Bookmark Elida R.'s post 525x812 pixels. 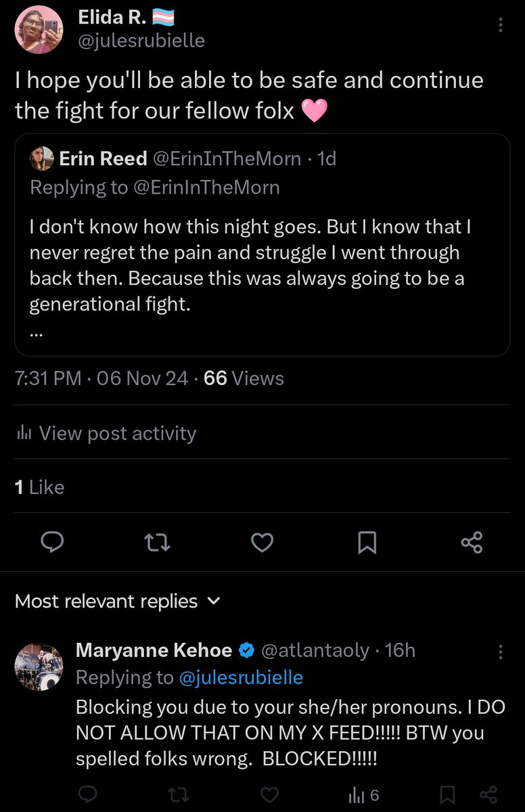click(x=367, y=542)
